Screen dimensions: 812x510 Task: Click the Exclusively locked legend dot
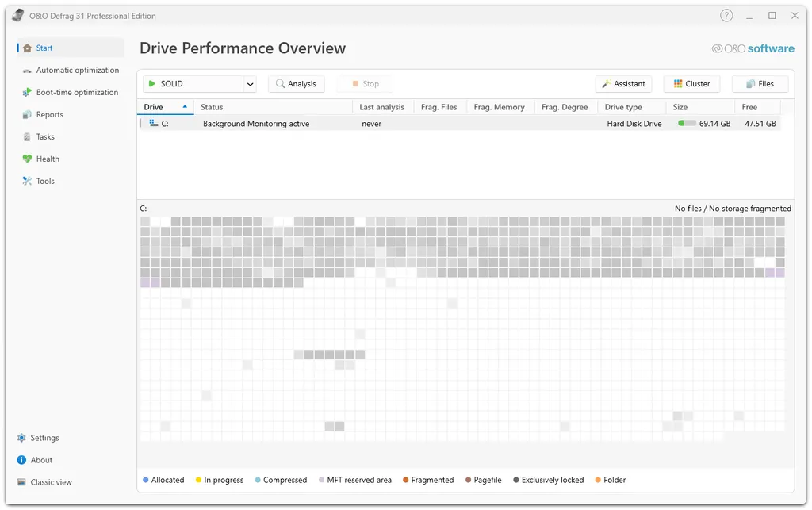pyautogui.click(x=516, y=480)
